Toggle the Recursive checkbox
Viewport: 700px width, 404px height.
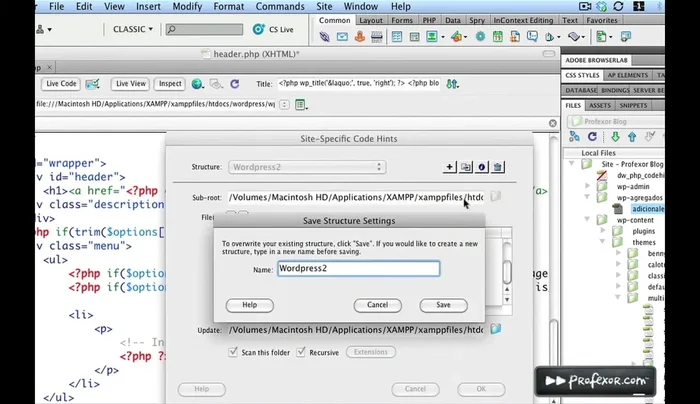(301, 352)
